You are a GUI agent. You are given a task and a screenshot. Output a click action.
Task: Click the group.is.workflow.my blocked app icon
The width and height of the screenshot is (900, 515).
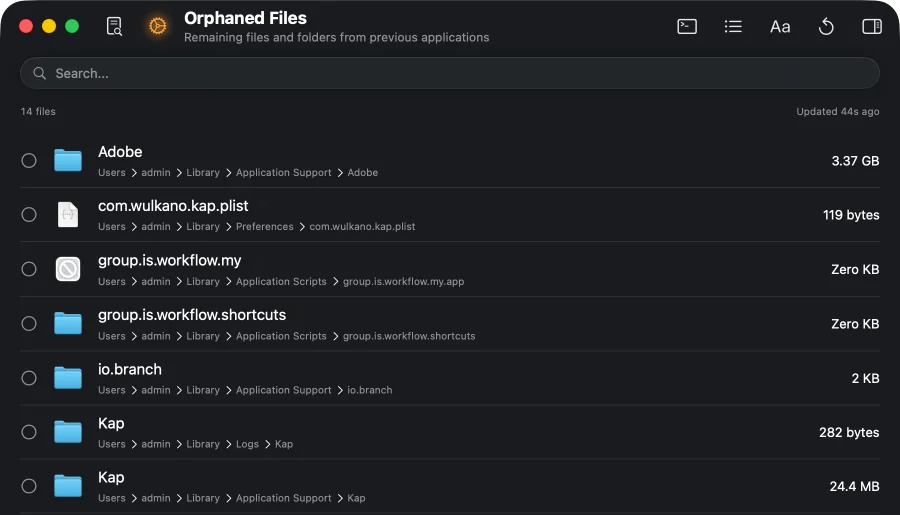click(68, 269)
